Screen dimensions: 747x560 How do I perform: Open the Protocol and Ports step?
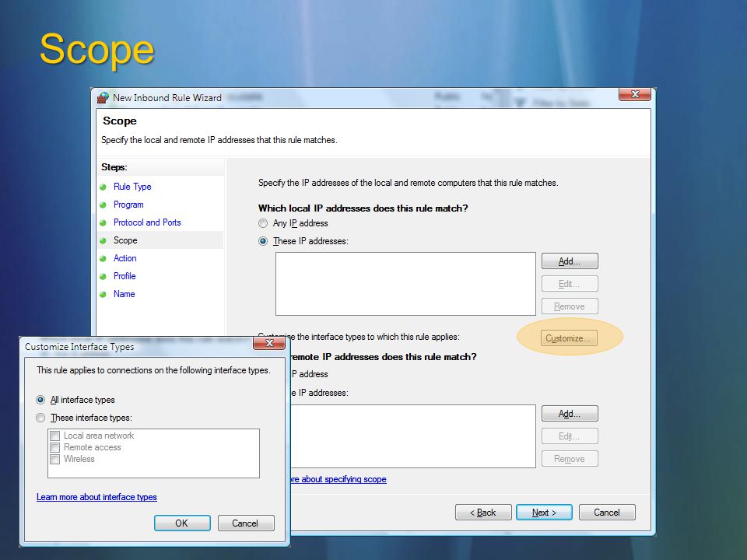click(x=147, y=222)
